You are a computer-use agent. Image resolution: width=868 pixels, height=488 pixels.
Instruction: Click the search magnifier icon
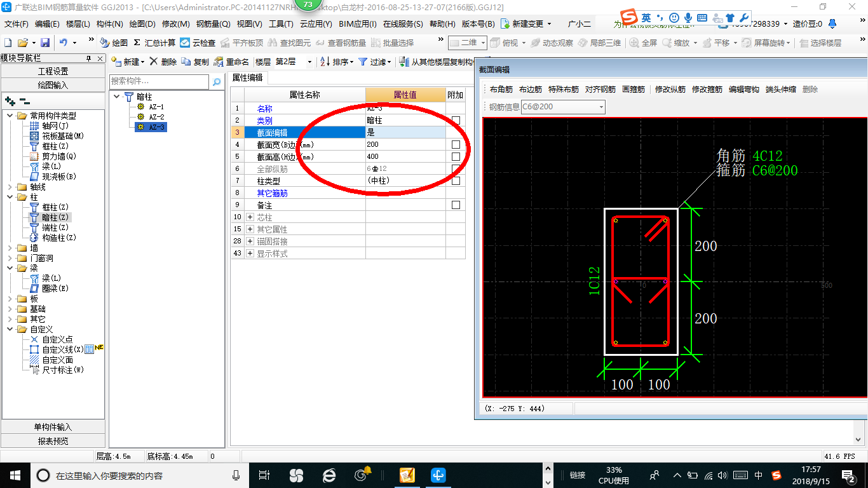[x=217, y=81]
